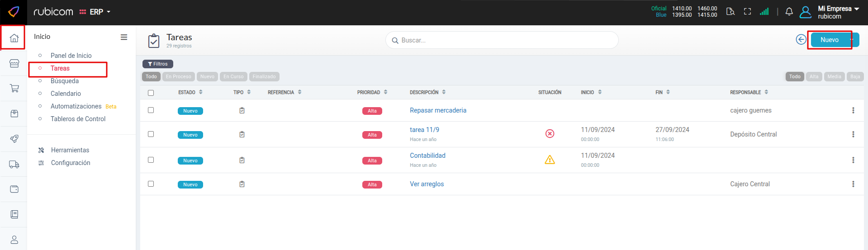Expand the Mi Empresa account menu
The image size is (868, 250).
point(838,12)
